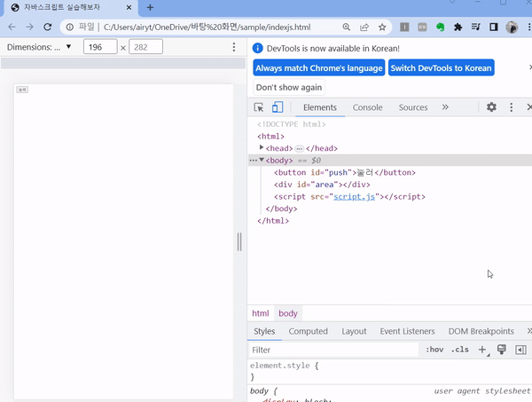This screenshot has width=532, height=402.
Task: Click the Evernote elephant extension icon
Action: pos(440,28)
